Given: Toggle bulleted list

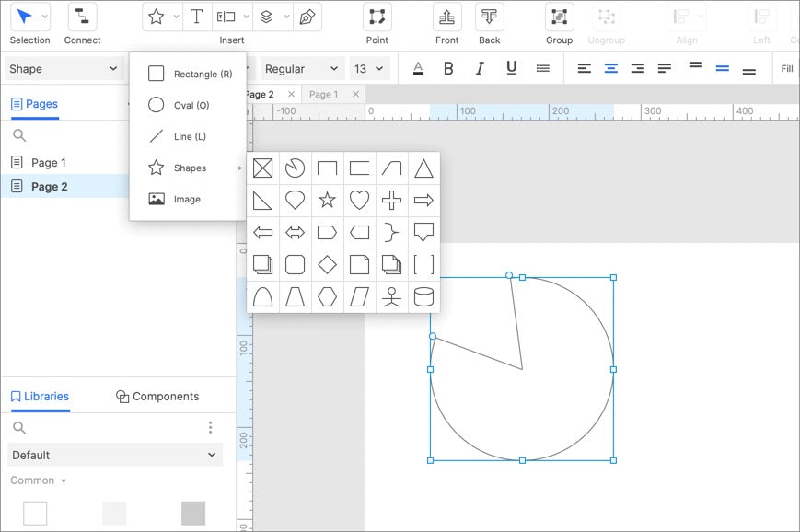Looking at the screenshot, I should coord(543,68).
